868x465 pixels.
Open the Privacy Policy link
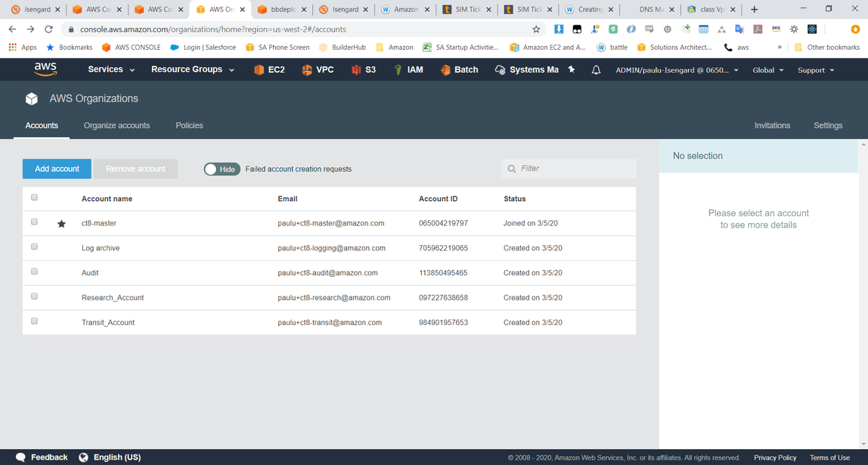coord(775,457)
